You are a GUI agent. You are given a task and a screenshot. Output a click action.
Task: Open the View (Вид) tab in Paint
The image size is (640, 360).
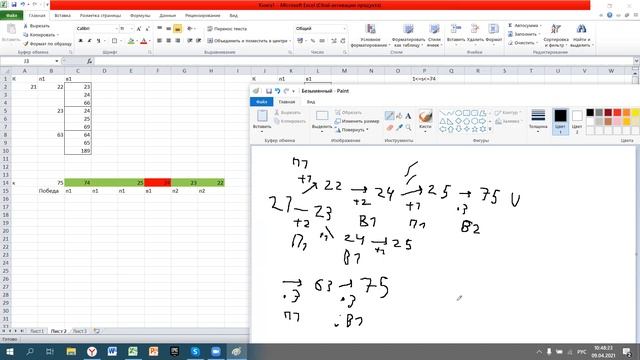[311, 102]
